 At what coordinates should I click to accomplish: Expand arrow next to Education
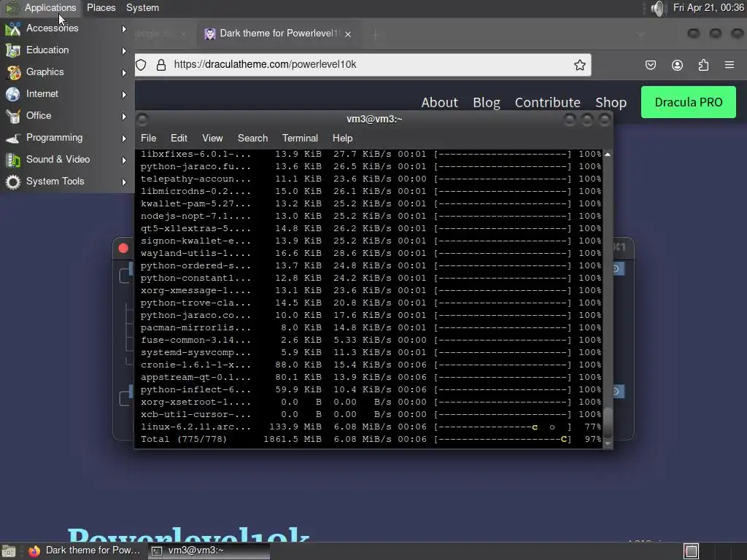point(124,51)
